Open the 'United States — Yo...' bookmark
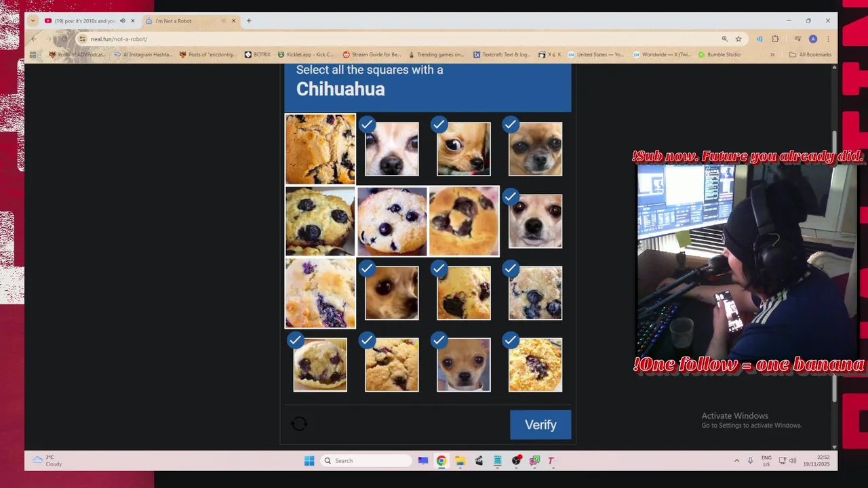 tap(595, 55)
